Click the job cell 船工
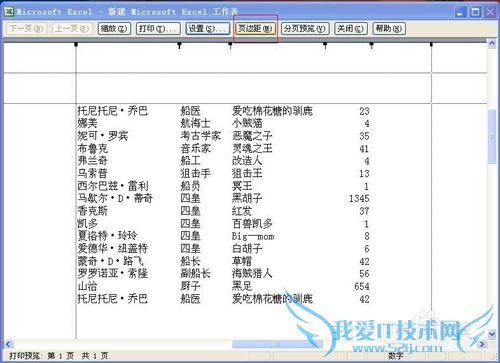 click(x=190, y=161)
